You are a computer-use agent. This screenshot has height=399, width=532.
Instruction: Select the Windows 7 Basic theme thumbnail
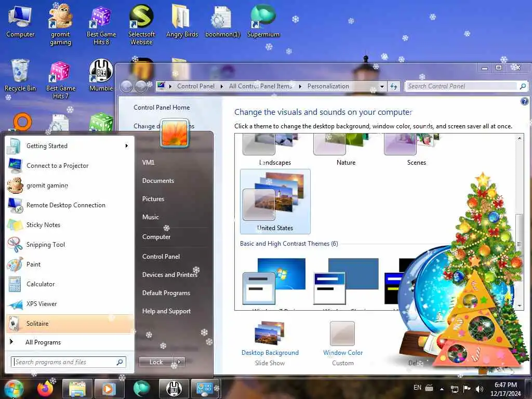point(274,282)
